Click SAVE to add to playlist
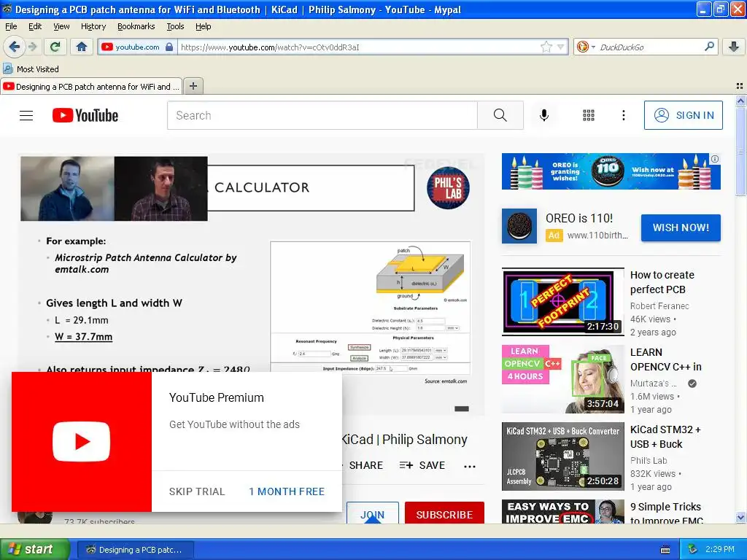The height and width of the screenshot is (560, 747). (422, 465)
